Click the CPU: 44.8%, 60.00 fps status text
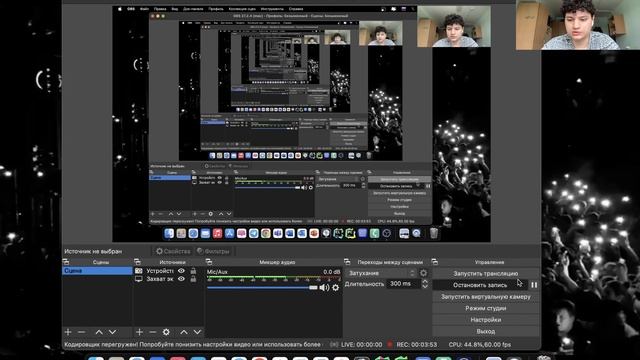 pos(480,344)
